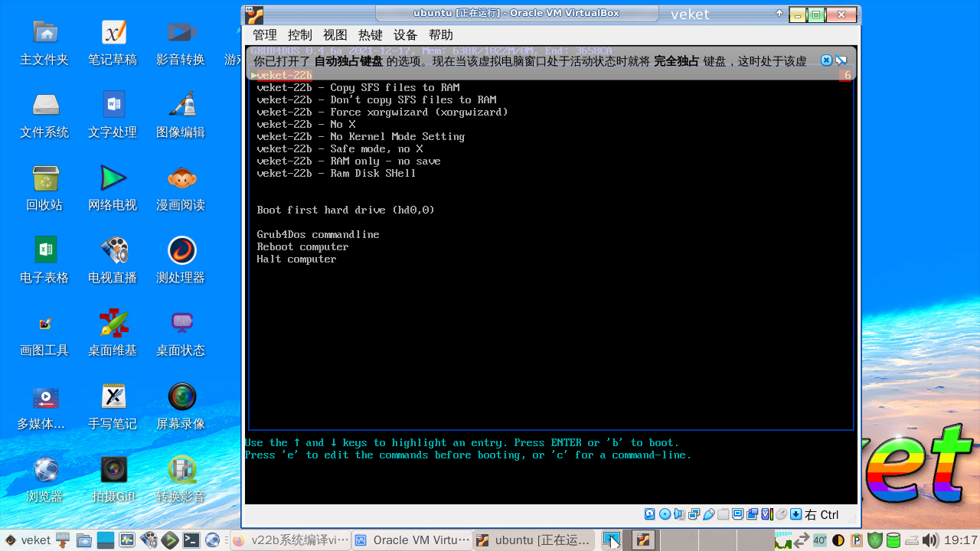
Task: Open 网络电视 desktop icon
Action: pos(113,189)
